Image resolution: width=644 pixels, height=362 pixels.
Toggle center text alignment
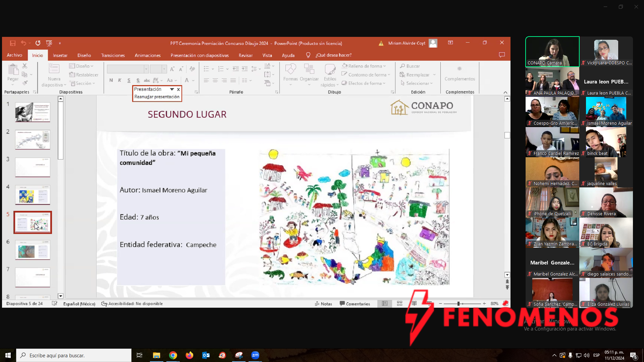pos(215,80)
